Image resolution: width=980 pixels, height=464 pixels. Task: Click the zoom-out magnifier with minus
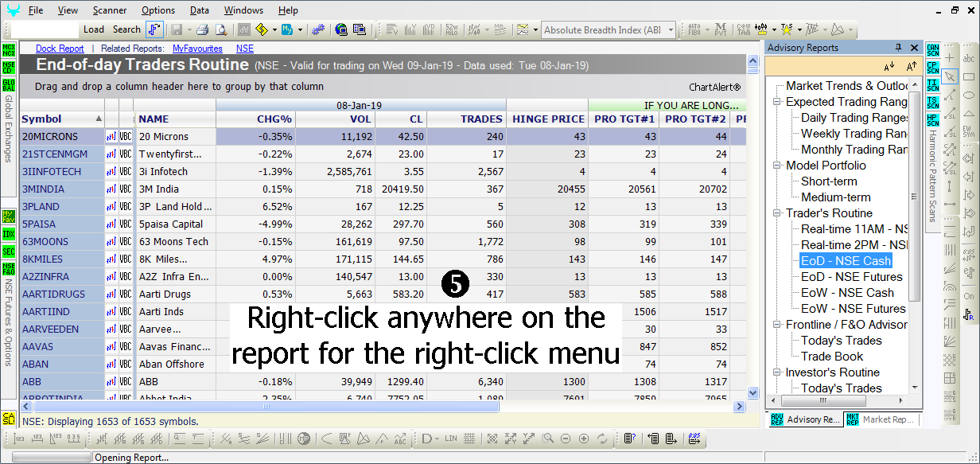566,439
